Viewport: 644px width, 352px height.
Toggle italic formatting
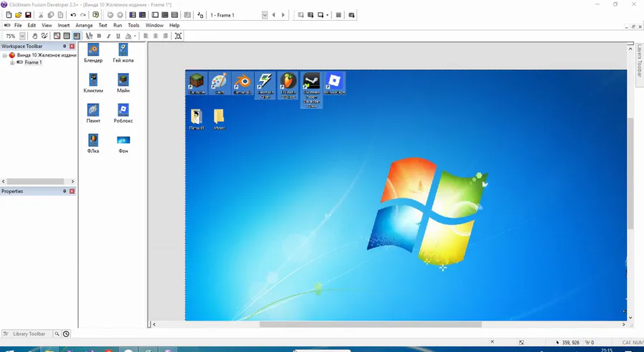pos(109,36)
